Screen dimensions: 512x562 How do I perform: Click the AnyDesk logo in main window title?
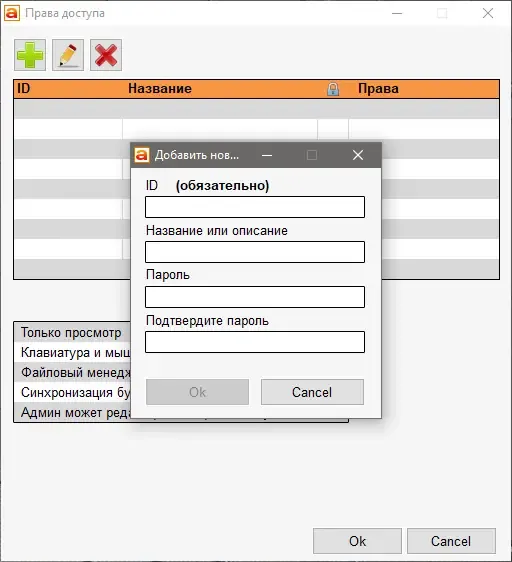[x=12, y=13]
